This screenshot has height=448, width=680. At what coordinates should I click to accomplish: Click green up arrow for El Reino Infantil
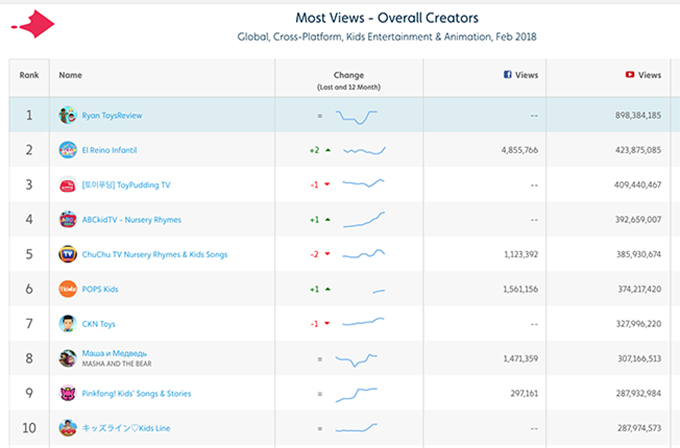tap(328, 150)
